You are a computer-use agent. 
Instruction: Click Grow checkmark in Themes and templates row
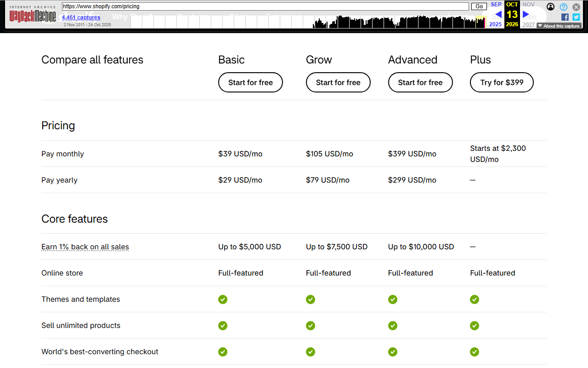pos(311,299)
